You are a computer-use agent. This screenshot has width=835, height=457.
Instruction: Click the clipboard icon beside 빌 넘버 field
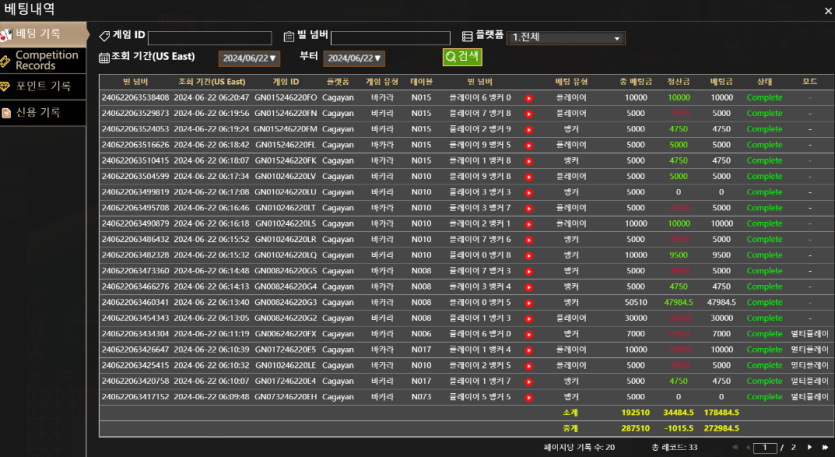point(289,36)
